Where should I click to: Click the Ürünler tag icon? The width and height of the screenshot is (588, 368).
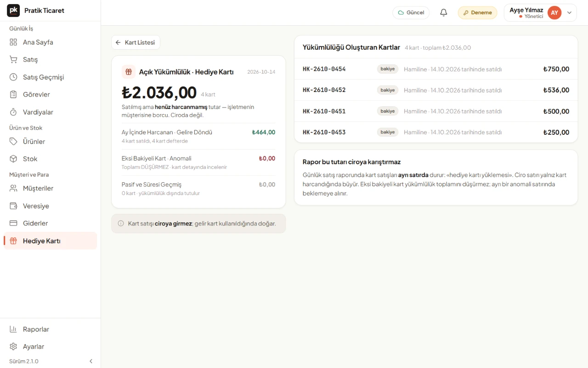coord(14,142)
